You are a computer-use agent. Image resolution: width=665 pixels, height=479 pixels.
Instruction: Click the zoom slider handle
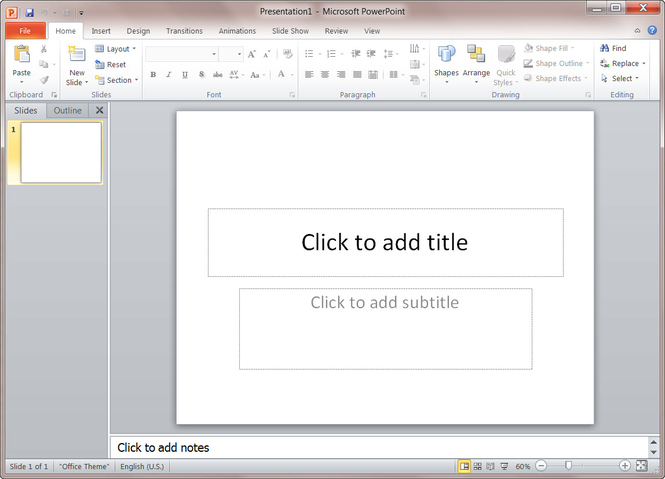[x=568, y=466]
